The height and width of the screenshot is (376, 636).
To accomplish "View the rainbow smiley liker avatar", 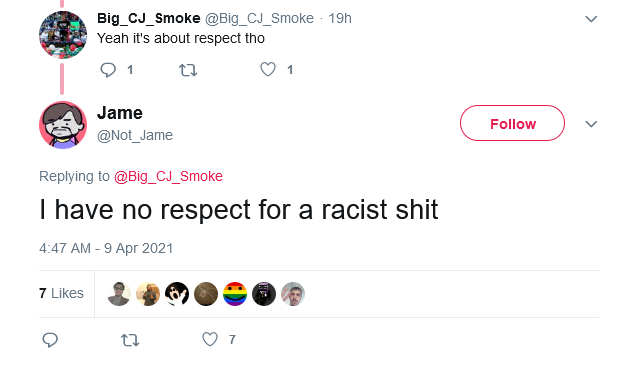I will click(235, 294).
